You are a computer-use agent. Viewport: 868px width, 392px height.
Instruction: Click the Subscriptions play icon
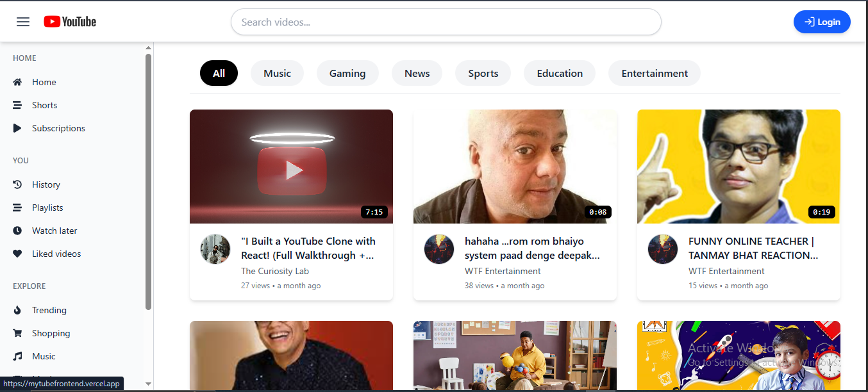click(x=17, y=128)
